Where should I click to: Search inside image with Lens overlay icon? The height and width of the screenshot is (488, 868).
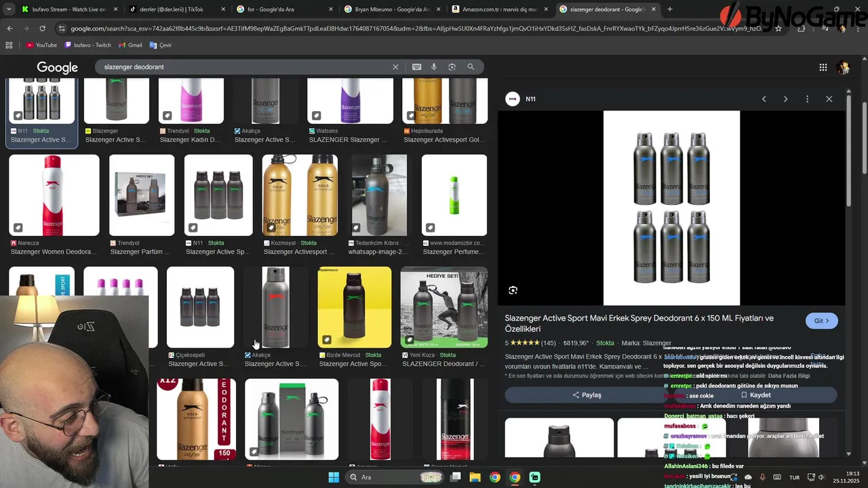(x=513, y=290)
